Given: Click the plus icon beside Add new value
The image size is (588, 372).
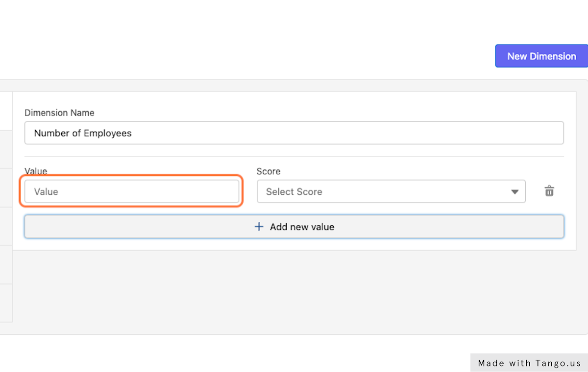Looking at the screenshot, I should (259, 227).
